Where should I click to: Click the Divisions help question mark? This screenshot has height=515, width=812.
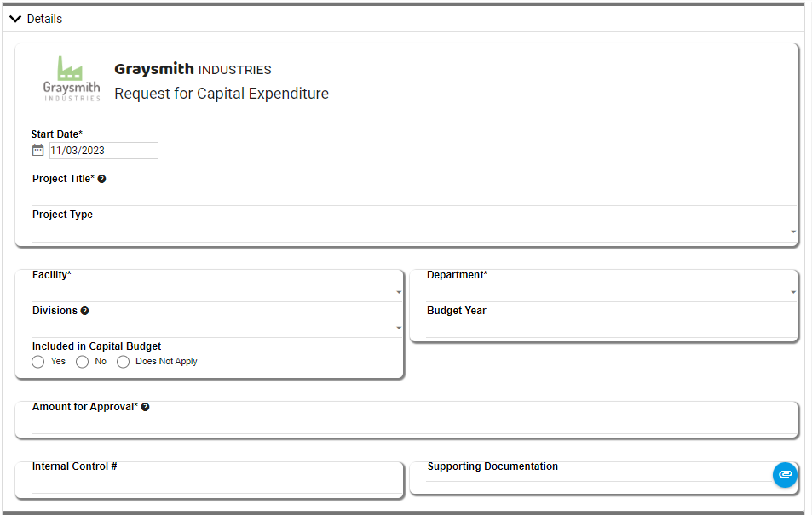coord(85,311)
